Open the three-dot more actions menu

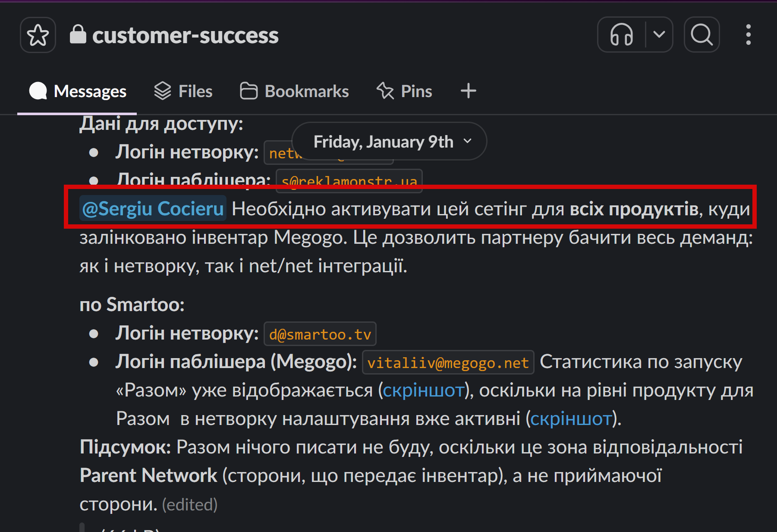coord(748,35)
